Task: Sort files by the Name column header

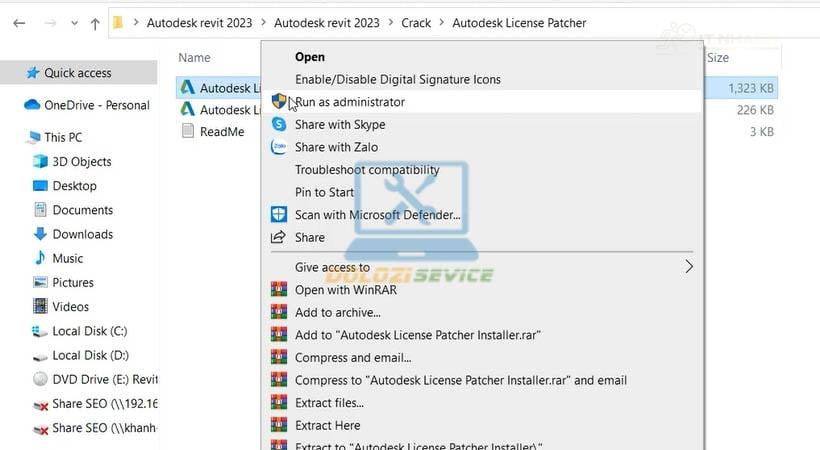Action: coord(194,58)
